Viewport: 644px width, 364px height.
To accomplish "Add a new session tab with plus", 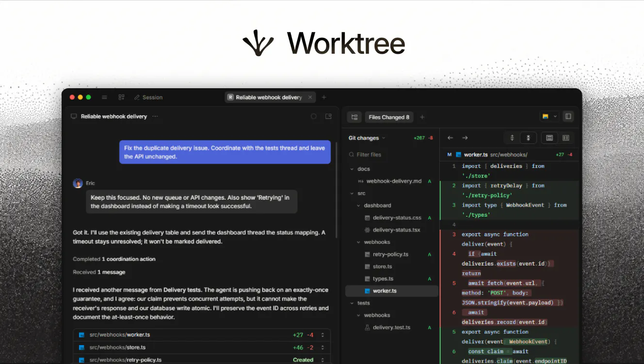I will click(x=324, y=97).
